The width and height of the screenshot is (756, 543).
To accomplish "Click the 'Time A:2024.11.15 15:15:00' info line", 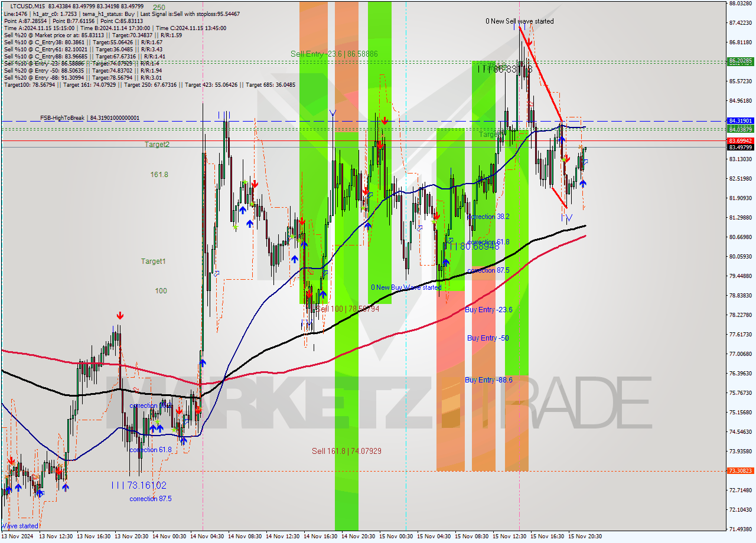I will pos(115,28).
